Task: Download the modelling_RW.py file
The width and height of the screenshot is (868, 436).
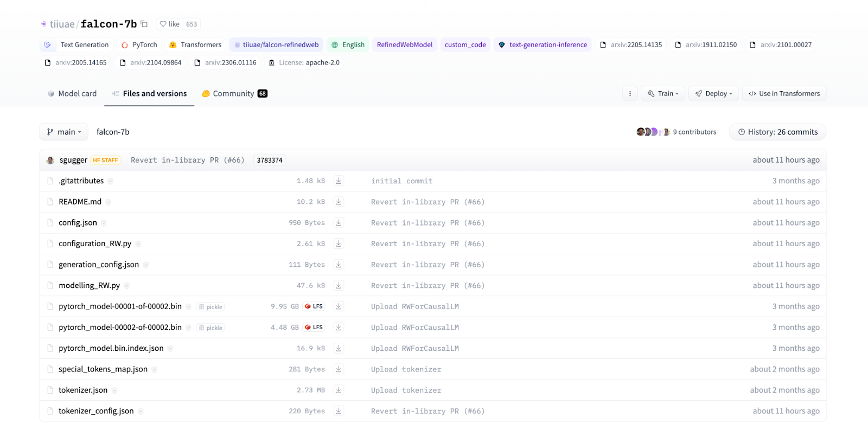Action: pos(339,286)
